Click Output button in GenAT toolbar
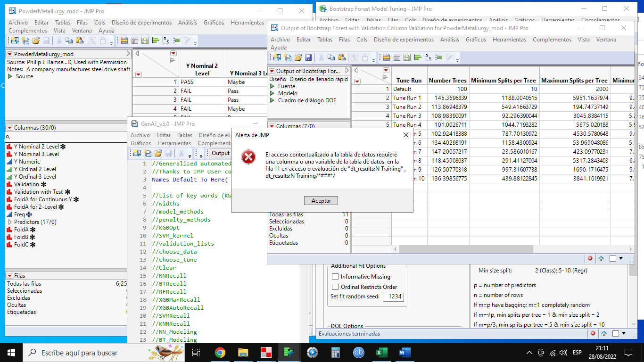The height and width of the screenshot is (362, 644). (x=220, y=153)
